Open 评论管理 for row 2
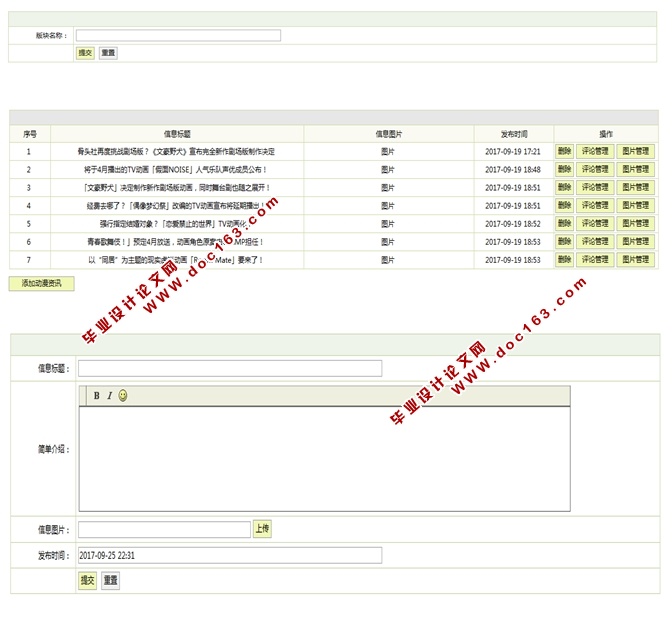The width and height of the screenshot is (672, 628). click(595, 169)
